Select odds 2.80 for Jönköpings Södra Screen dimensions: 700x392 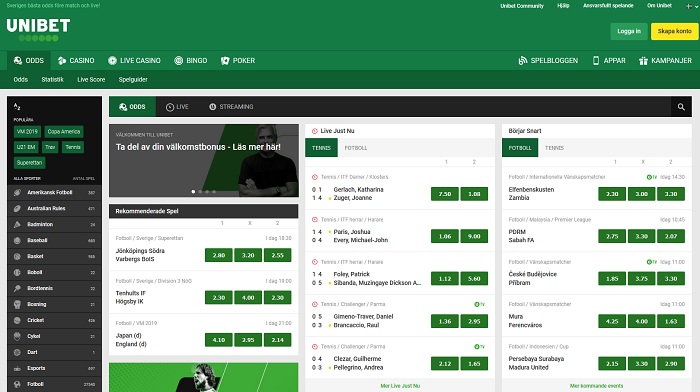[219, 255]
